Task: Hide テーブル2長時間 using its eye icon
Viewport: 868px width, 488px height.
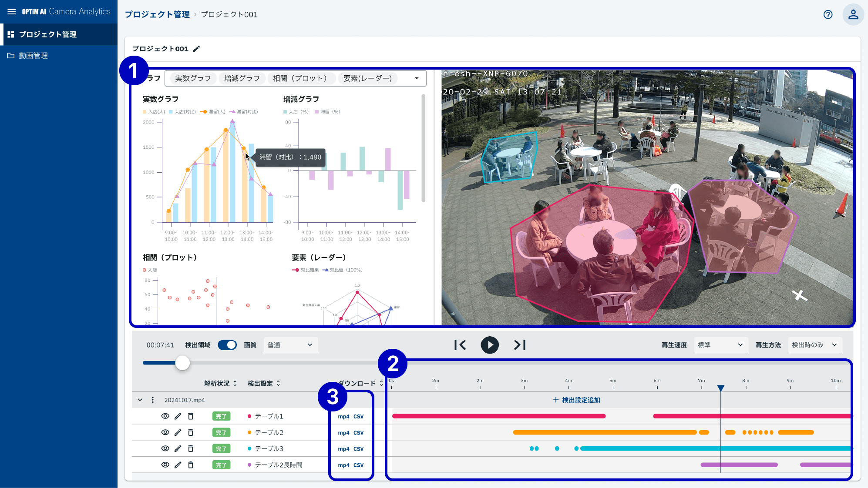Action: point(165,465)
